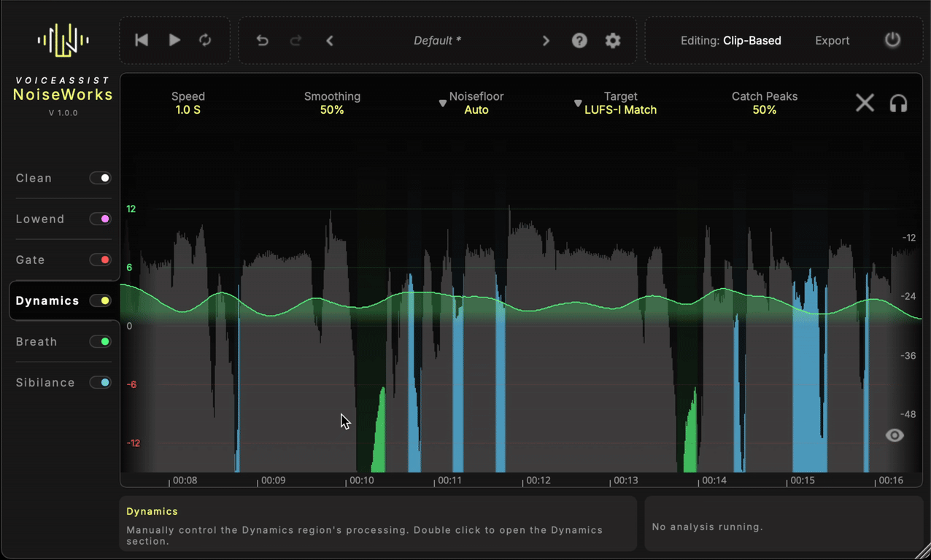The height and width of the screenshot is (560, 931).
Task: Click the 00:15 timeline marker
Action: (803, 481)
